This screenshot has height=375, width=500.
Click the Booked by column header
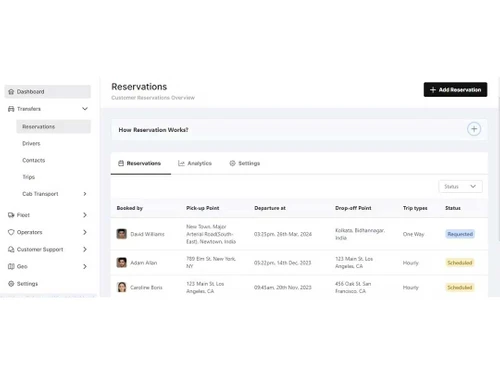click(130, 208)
